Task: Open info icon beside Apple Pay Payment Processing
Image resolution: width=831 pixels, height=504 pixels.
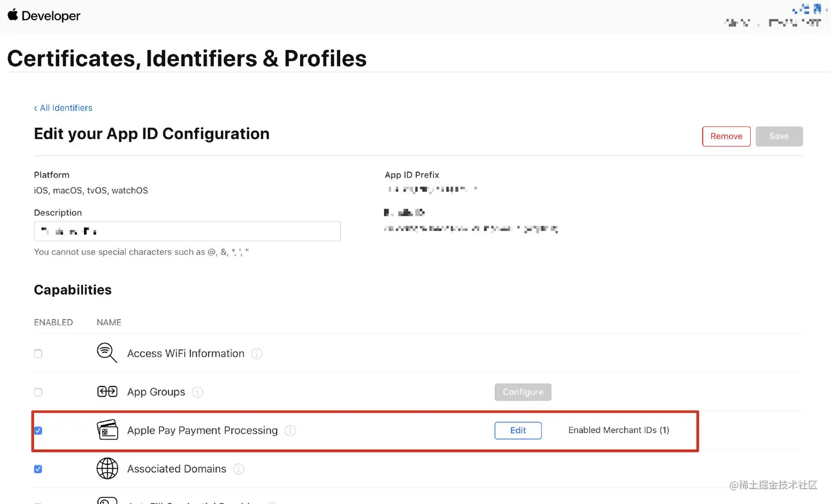Action: [290, 430]
